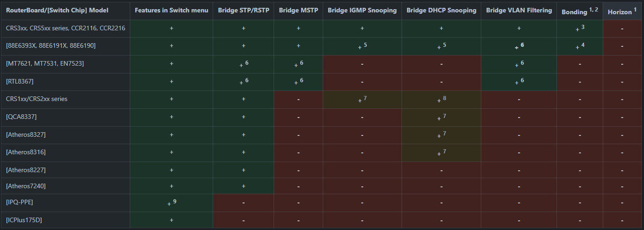Click the [RTL8367] row label
This screenshot has width=644, height=230.
point(20,81)
